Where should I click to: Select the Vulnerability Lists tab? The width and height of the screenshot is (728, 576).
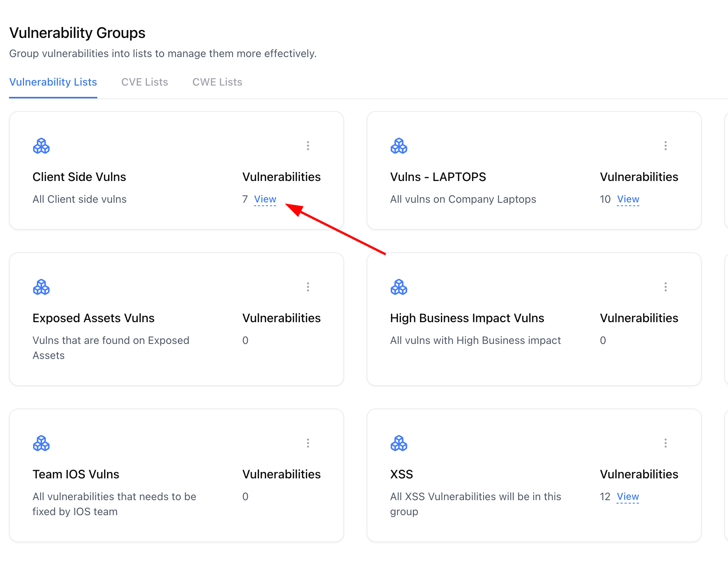point(53,82)
